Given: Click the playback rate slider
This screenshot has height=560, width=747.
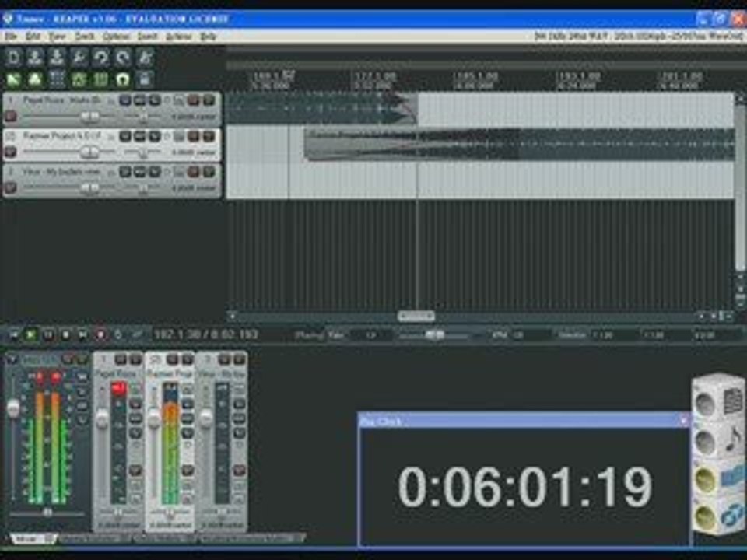Looking at the screenshot, I should pyautogui.click(x=433, y=335).
